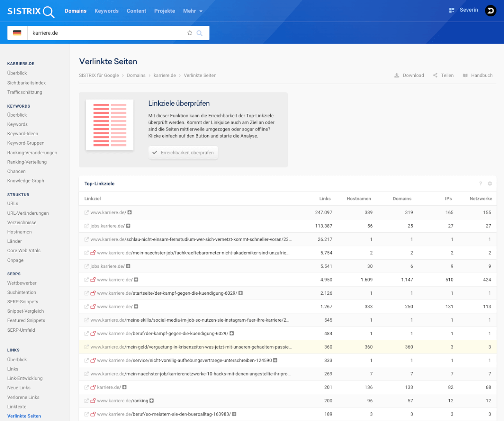Click unlock icon in www.karriere.de/ranking row
This screenshot has width=504, height=421.
point(93,401)
